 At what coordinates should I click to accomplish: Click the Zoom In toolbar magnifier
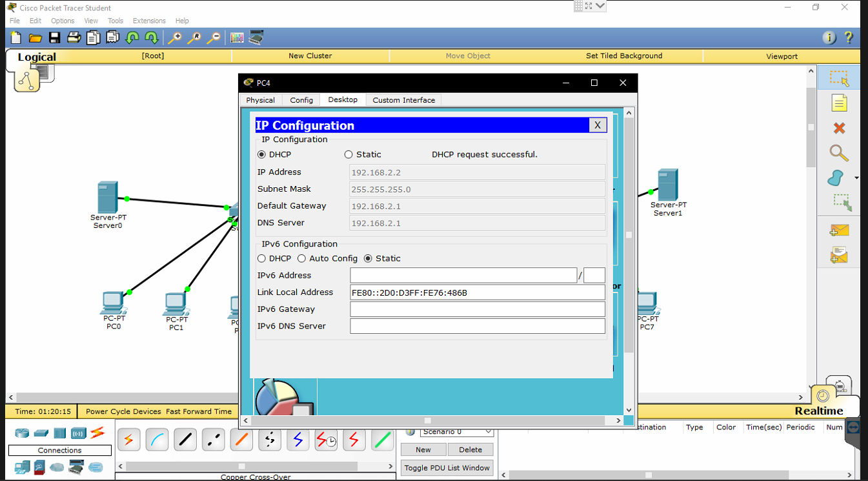pos(174,37)
